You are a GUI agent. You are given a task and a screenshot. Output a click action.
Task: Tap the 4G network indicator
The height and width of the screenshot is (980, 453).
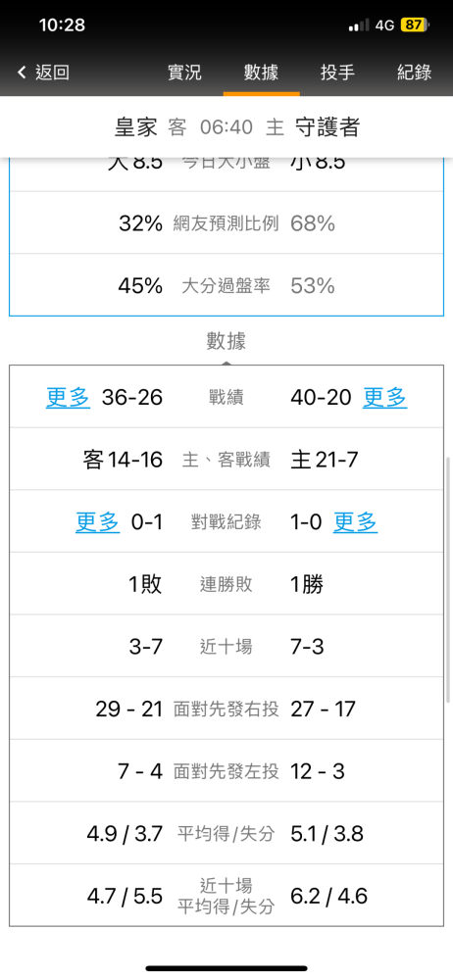[x=384, y=25]
